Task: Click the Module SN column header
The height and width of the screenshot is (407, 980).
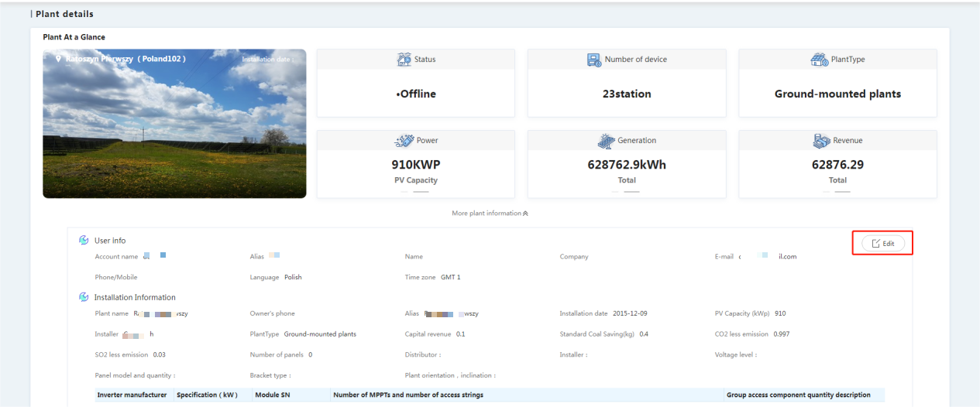Action: click(x=272, y=395)
